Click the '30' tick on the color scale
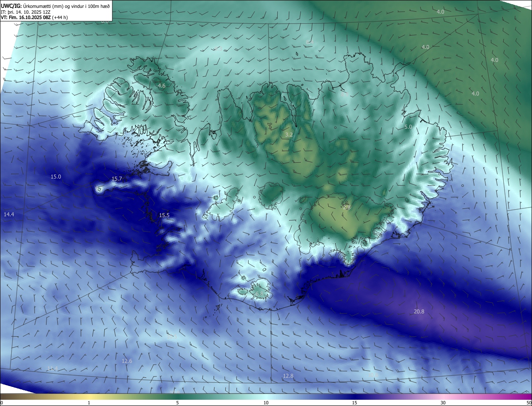 pyautogui.click(x=443, y=403)
